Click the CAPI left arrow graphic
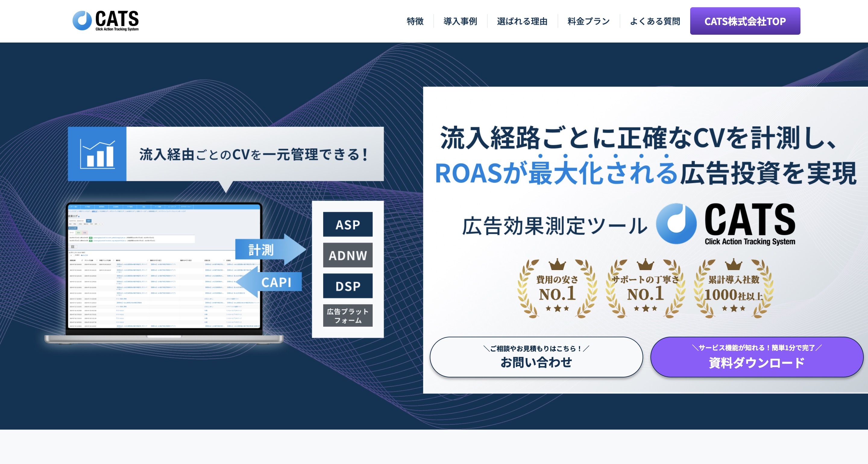Screen dimensions: 868x464 click(x=272, y=282)
